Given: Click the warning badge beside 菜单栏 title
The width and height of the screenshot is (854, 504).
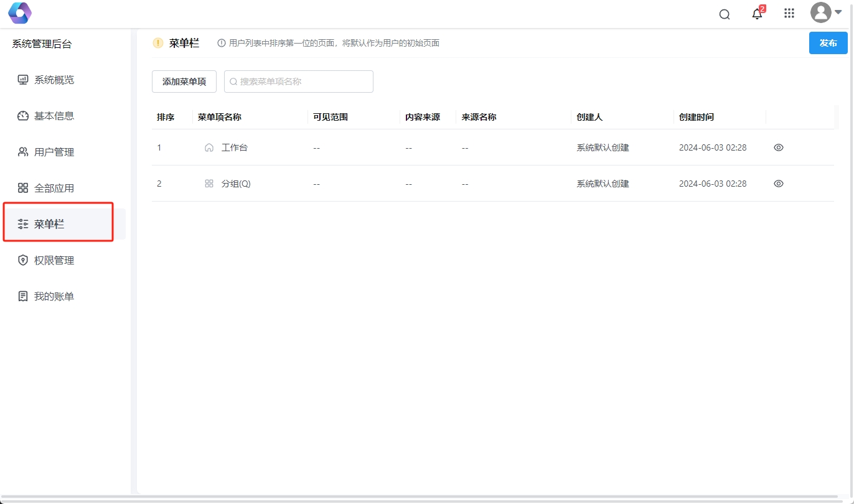Looking at the screenshot, I should (157, 43).
